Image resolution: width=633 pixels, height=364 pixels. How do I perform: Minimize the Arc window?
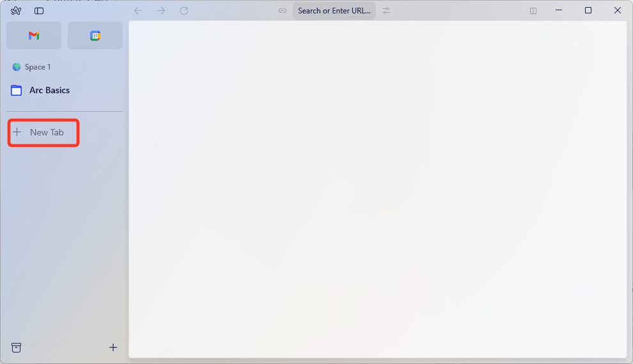[559, 10]
